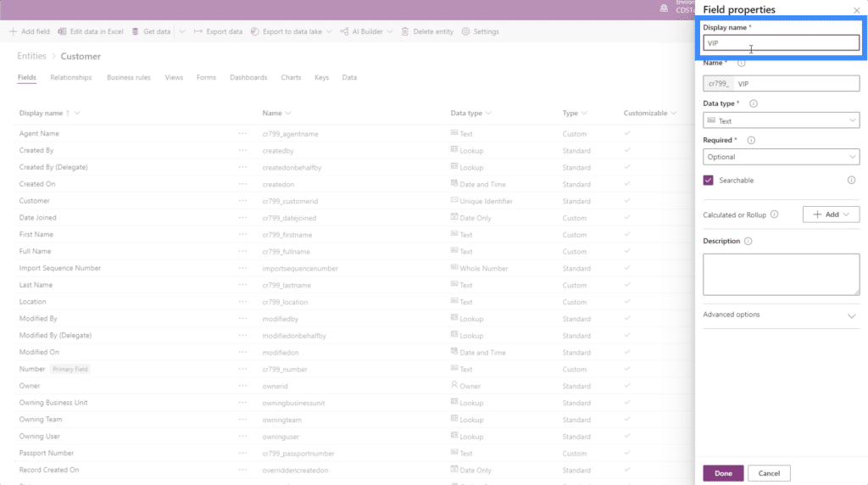Open the Passport Number field
This screenshot has width=868, height=485.
click(x=47, y=453)
